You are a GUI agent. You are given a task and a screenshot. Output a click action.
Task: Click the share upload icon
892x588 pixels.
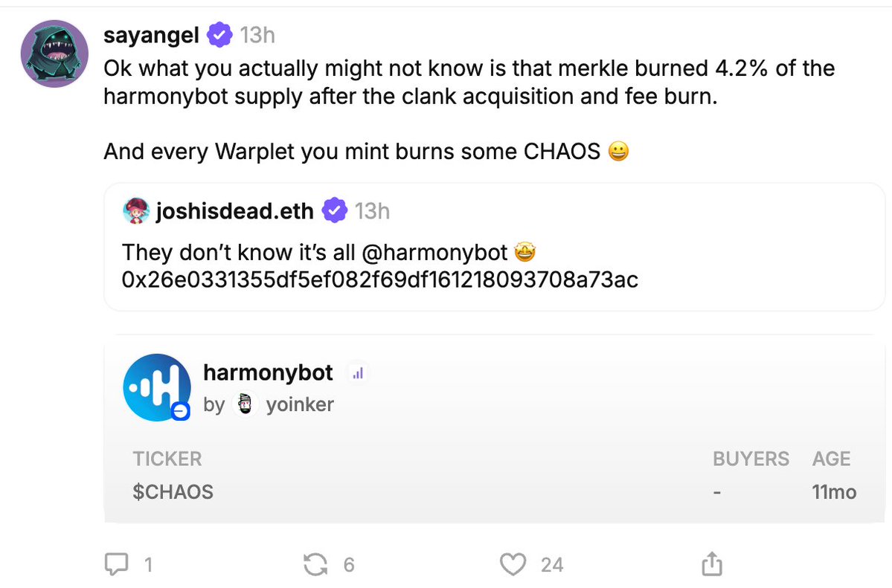[711, 564]
